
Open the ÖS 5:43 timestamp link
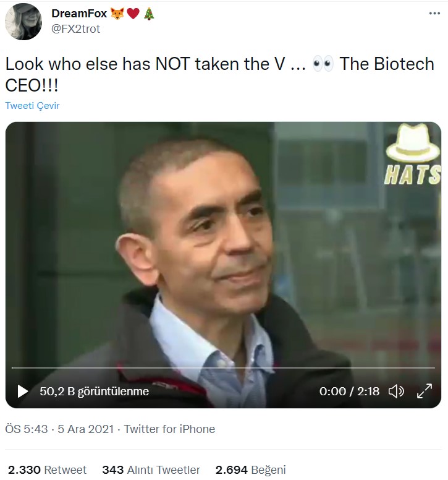tap(27, 429)
